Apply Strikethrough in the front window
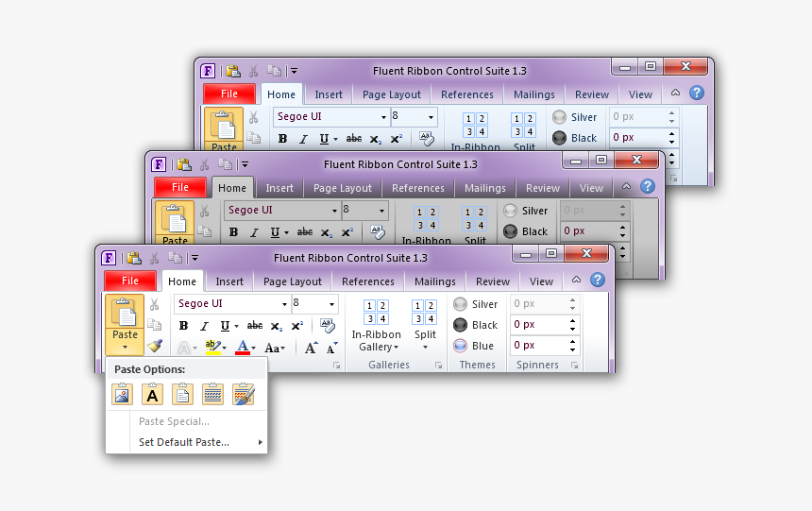 254,326
